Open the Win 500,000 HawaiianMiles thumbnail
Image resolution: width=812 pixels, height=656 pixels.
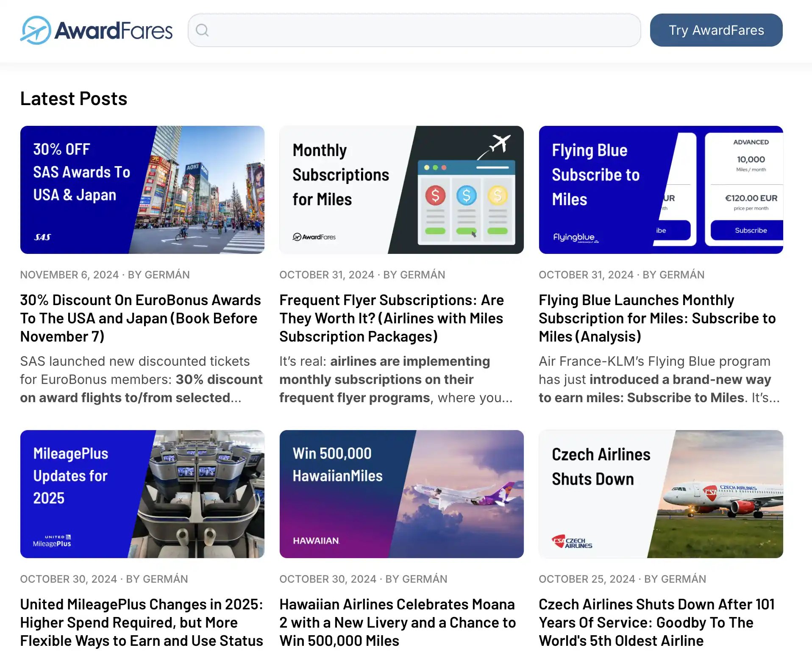coord(402,494)
